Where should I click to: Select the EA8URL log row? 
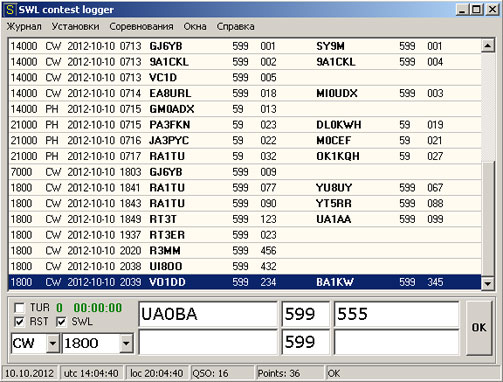[x=245, y=93]
